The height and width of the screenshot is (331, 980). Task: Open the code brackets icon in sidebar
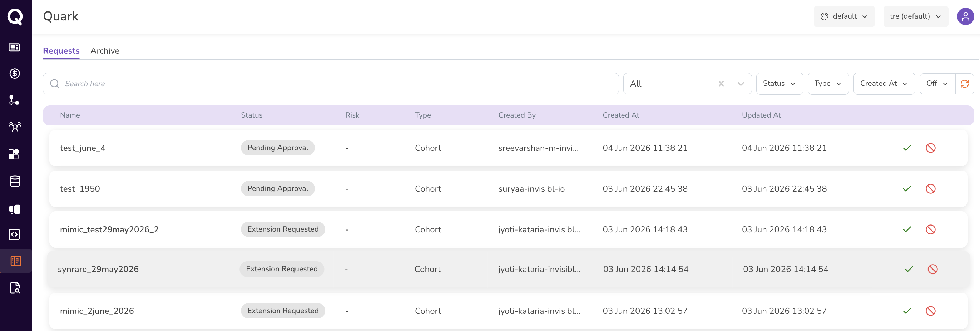click(x=14, y=234)
